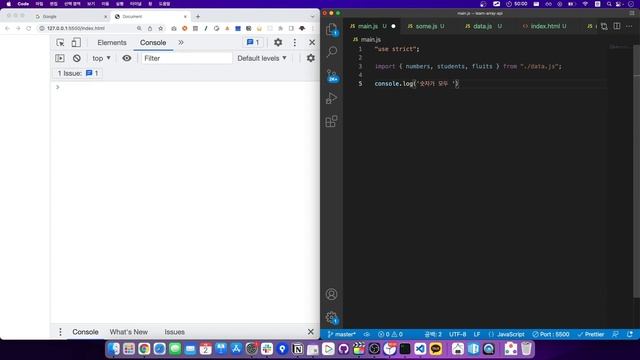Select the drawer Console tab
The image size is (640, 360).
click(85, 332)
